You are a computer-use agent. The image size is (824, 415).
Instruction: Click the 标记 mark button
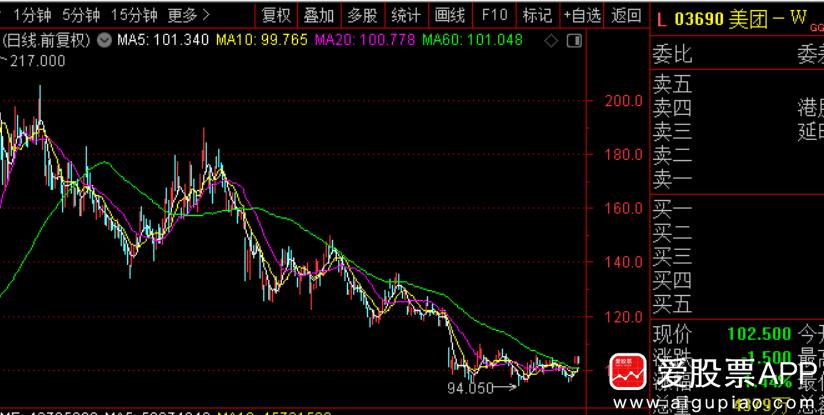click(x=537, y=16)
